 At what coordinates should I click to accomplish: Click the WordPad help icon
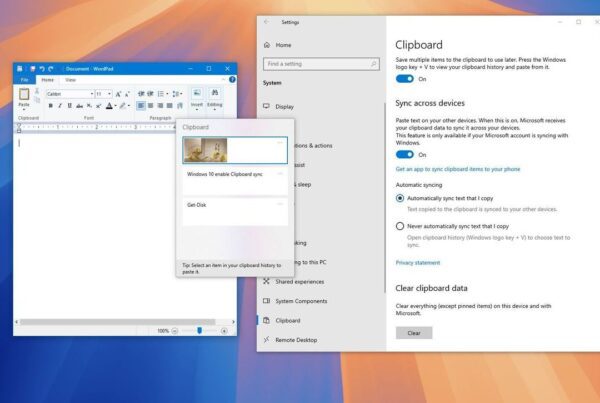point(232,80)
